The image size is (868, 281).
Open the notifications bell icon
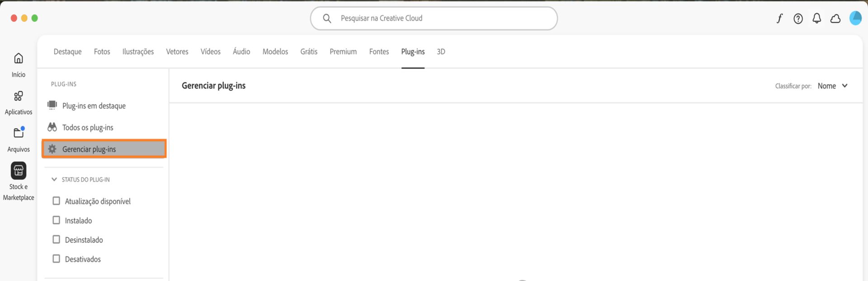point(816,18)
